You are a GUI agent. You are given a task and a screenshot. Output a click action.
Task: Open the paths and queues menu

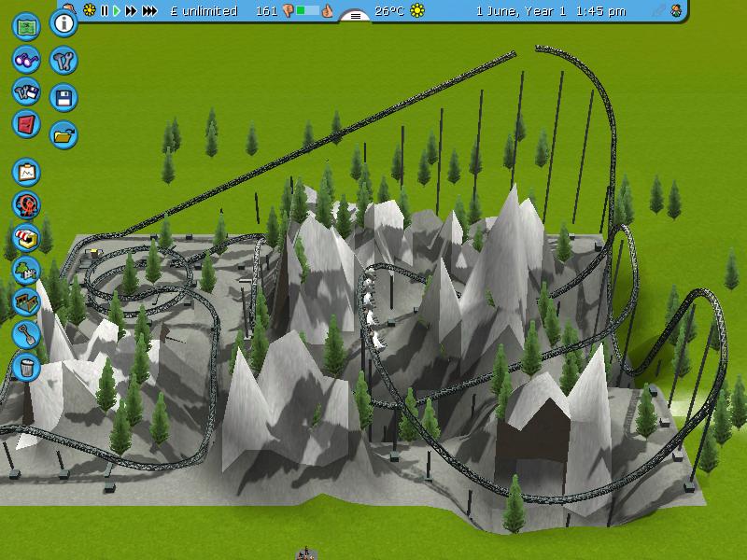click(26, 302)
